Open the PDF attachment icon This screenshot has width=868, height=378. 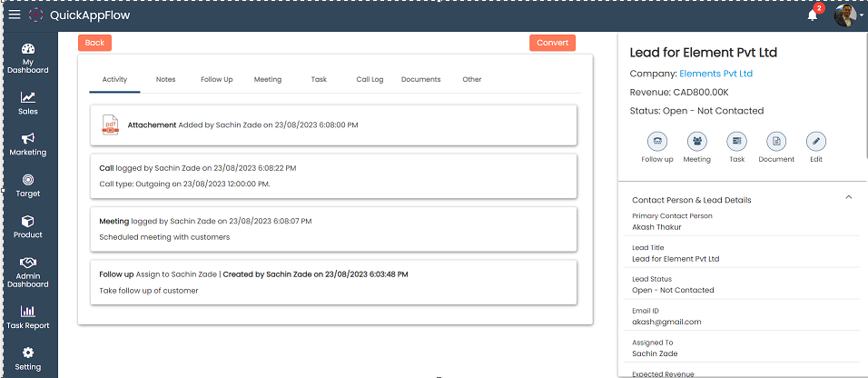pyautogui.click(x=110, y=125)
